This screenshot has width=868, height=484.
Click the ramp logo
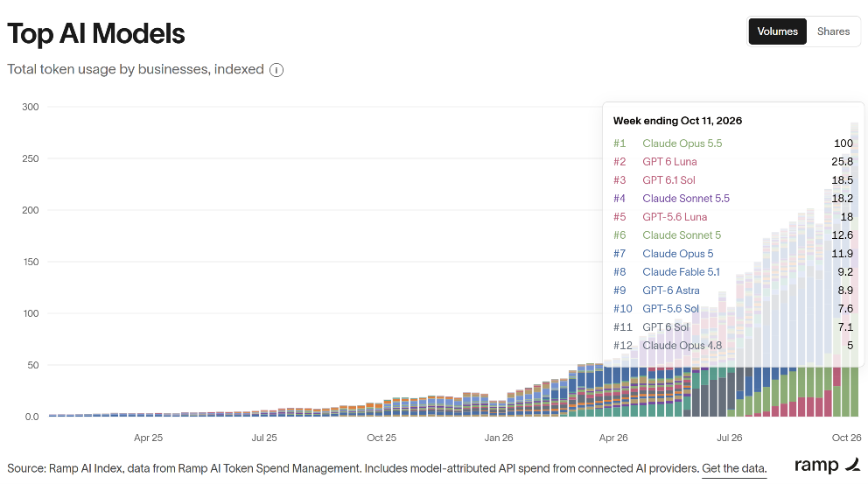click(x=827, y=465)
